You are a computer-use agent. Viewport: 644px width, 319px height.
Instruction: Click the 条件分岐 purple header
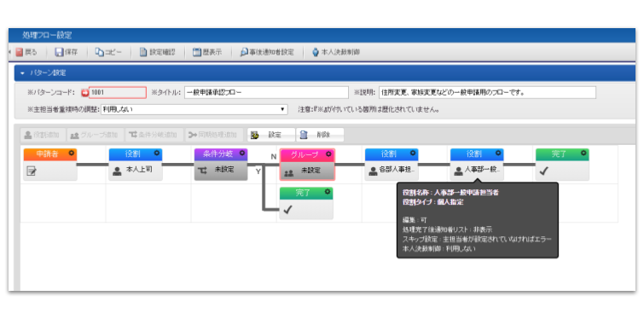click(221, 154)
